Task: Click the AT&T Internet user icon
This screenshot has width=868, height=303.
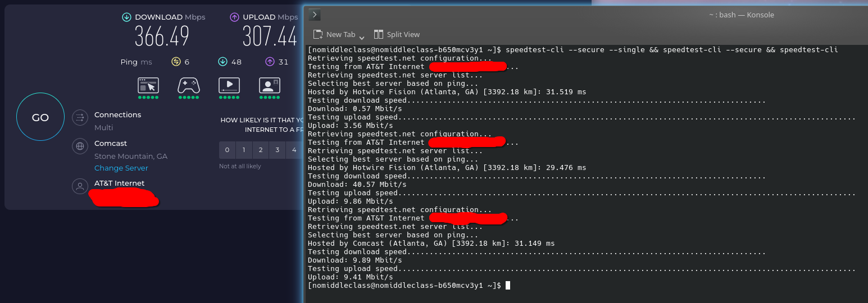Action: [80, 186]
